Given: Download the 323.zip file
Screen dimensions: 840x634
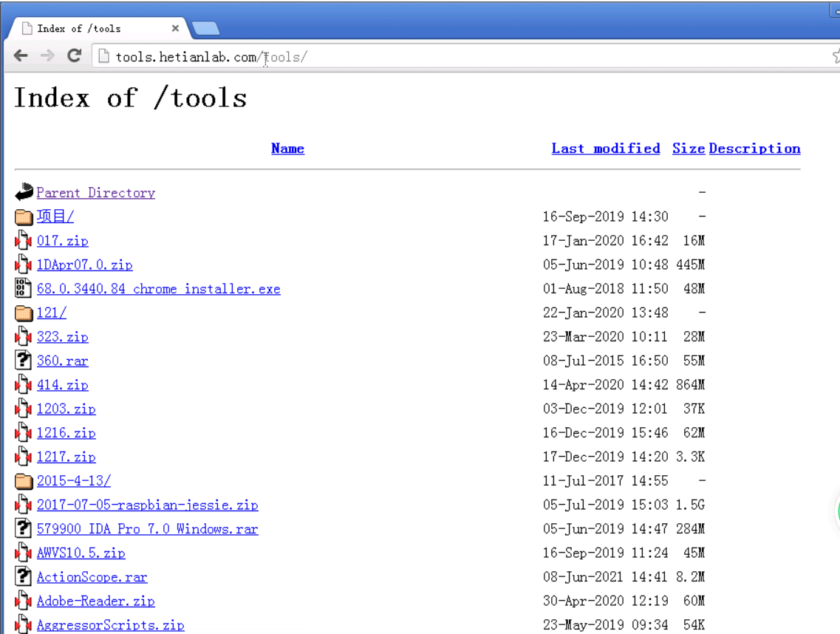Looking at the screenshot, I should point(63,336).
